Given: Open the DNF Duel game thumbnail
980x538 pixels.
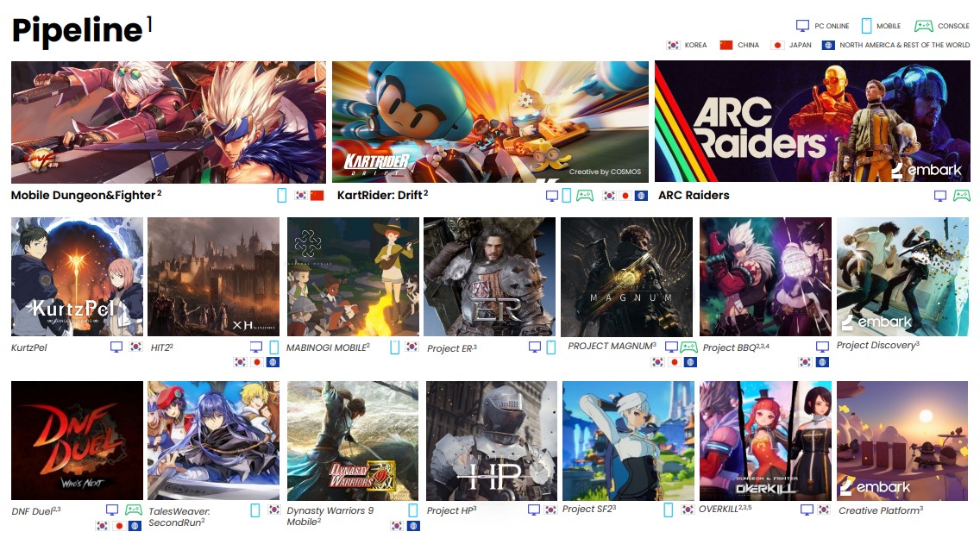Looking at the screenshot, I should (x=77, y=441).
